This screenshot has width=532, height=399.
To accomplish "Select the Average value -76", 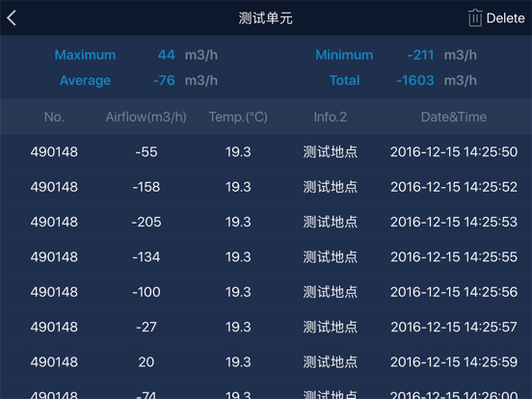I will click(164, 80).
